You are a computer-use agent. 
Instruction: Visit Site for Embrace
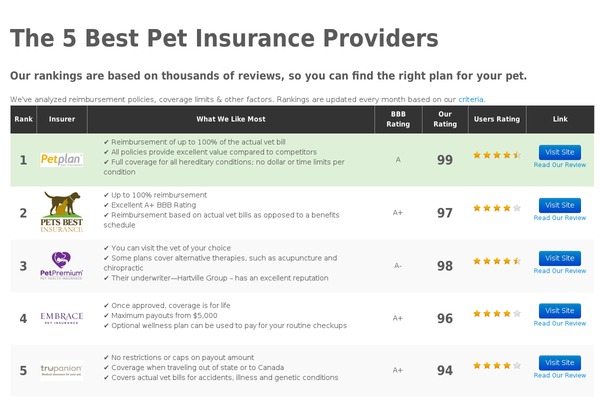pos(560,311)
